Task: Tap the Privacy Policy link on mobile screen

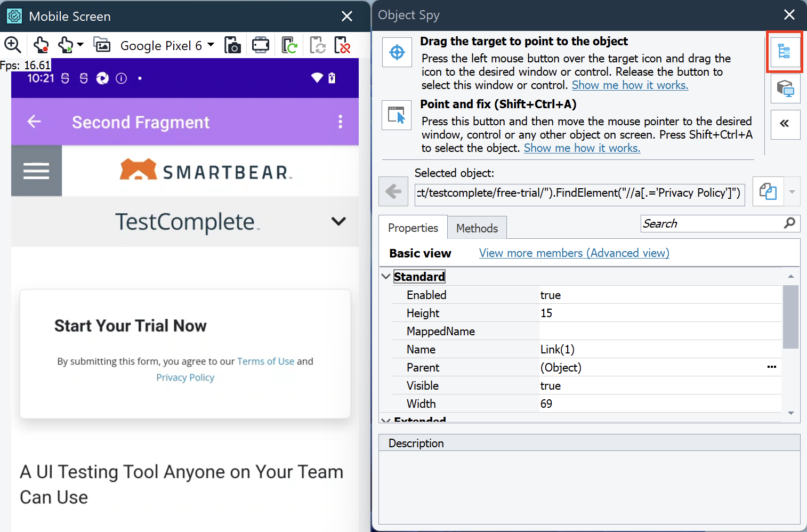Action: click(x=185, y=377)
